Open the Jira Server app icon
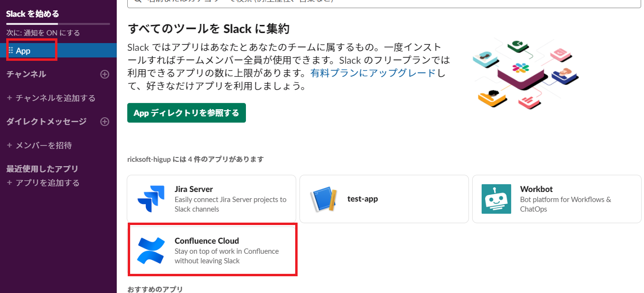This screenshot has height=293, width=644. click(151, 199)
